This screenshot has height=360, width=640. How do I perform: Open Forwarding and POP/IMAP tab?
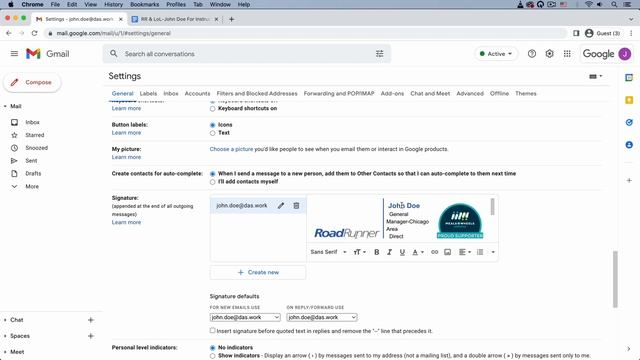(x=339, y=93)
